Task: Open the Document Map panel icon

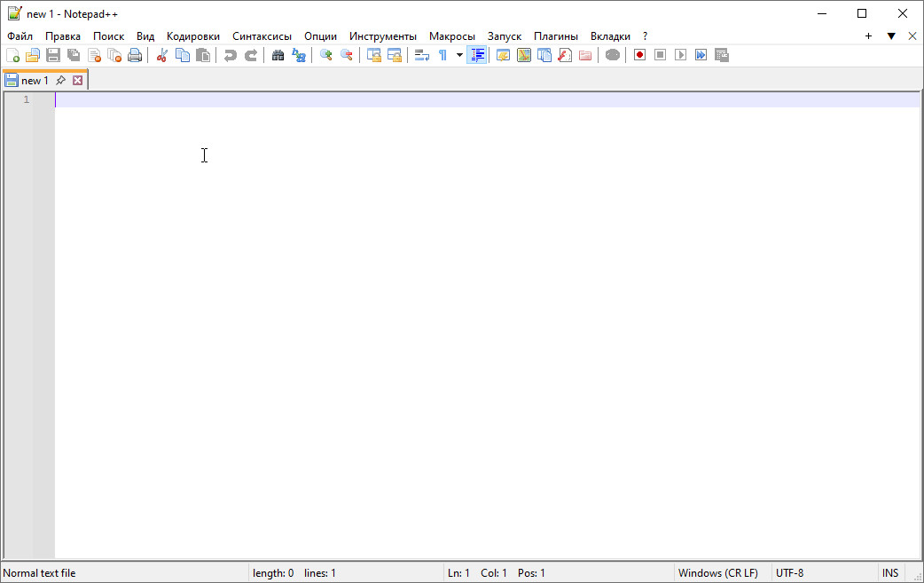Action: pos(524,55)
